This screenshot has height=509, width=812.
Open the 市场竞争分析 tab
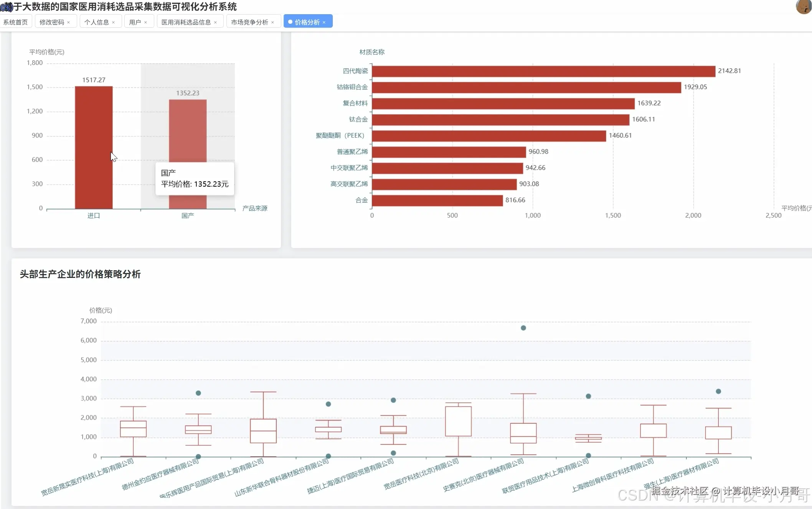coord(249,22)
